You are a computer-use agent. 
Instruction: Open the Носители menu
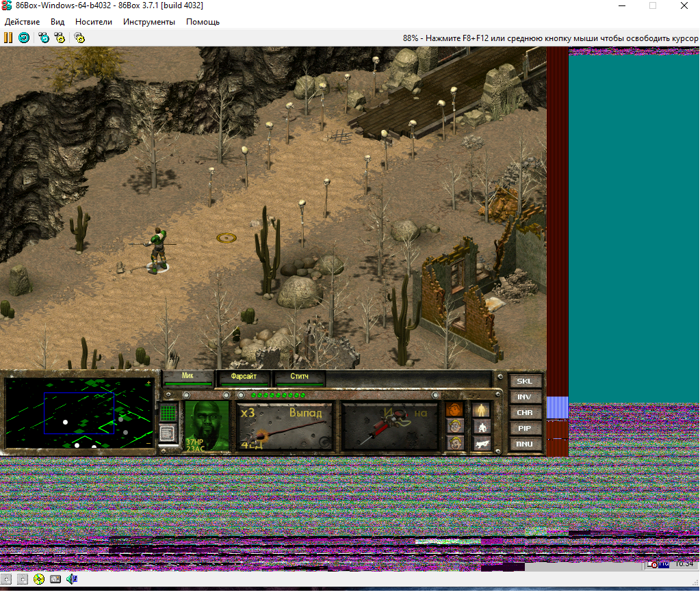[94, 22]
